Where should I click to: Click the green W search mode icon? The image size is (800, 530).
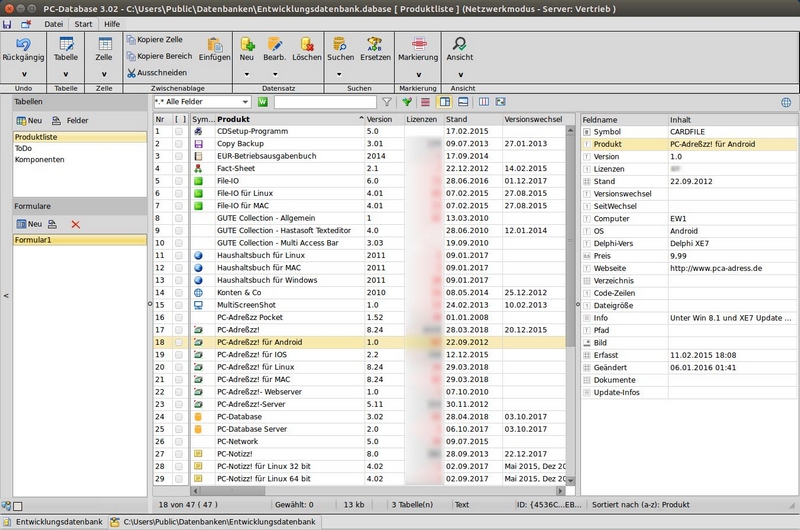[x=262, y=102]
